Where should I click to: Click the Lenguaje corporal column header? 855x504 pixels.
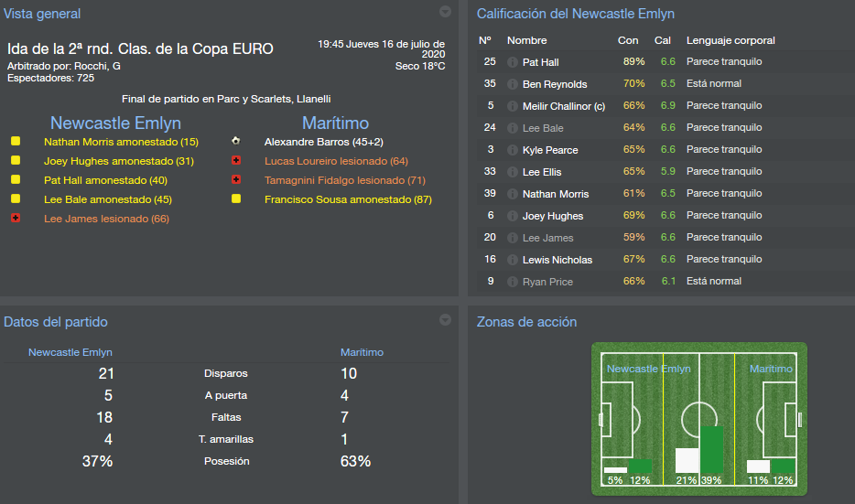[731, 40]
